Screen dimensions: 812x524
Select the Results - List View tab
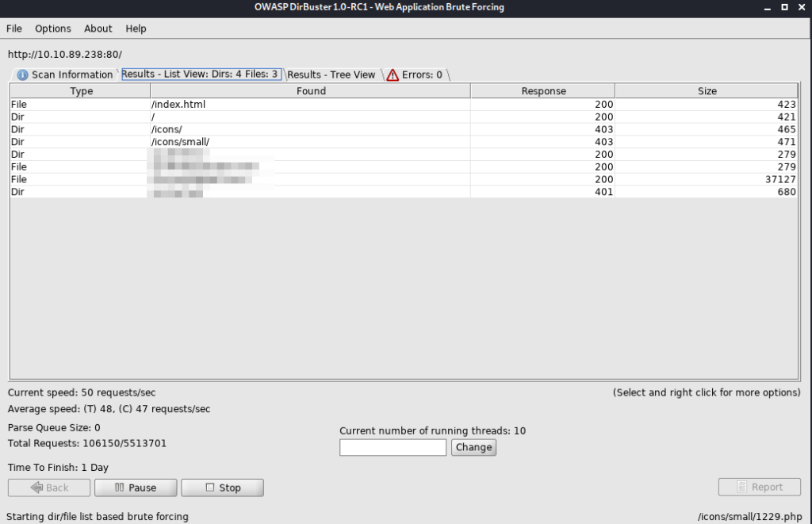200,75
